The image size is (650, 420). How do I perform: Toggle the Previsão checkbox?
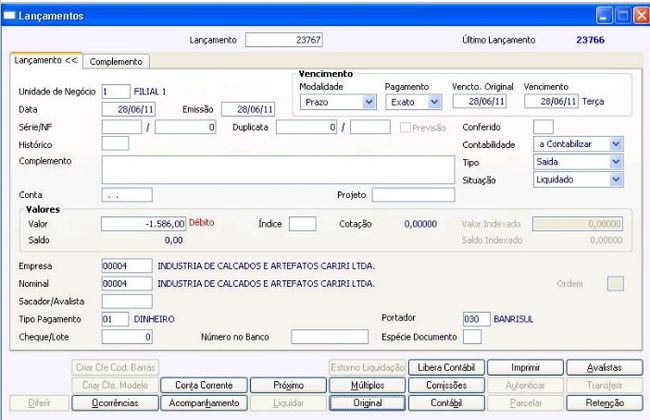(x=405, y=127)
